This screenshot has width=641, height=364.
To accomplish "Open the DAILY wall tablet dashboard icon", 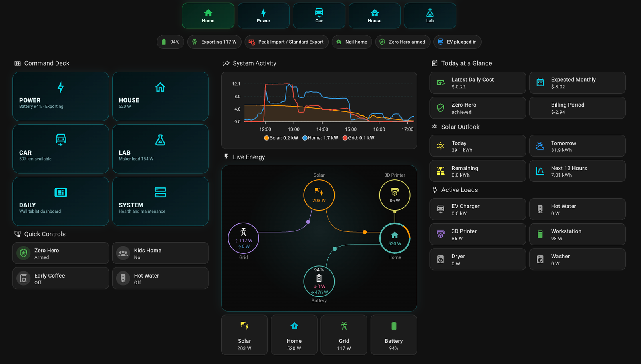I will point(60,192).
